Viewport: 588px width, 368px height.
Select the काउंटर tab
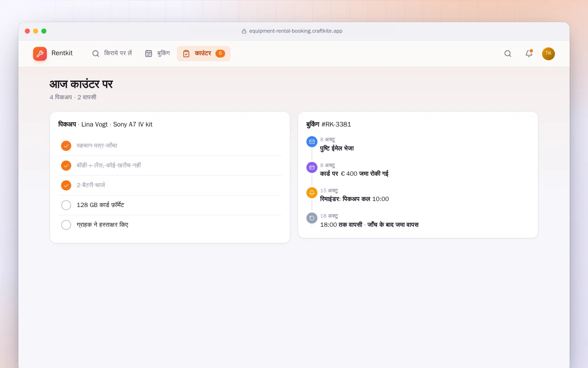tap(204, 53)
